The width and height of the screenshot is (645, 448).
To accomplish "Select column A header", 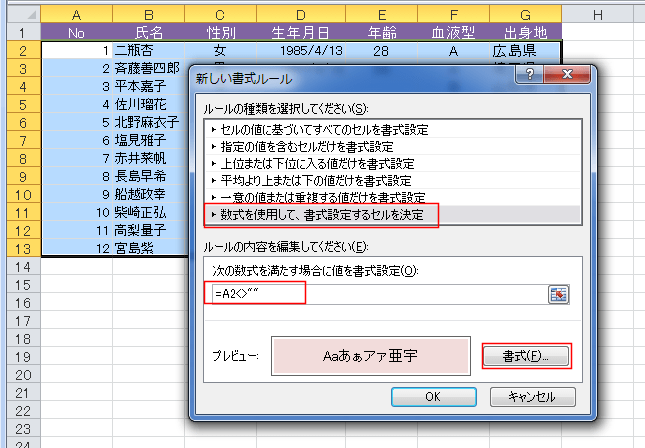I will [x=77, y=15].
